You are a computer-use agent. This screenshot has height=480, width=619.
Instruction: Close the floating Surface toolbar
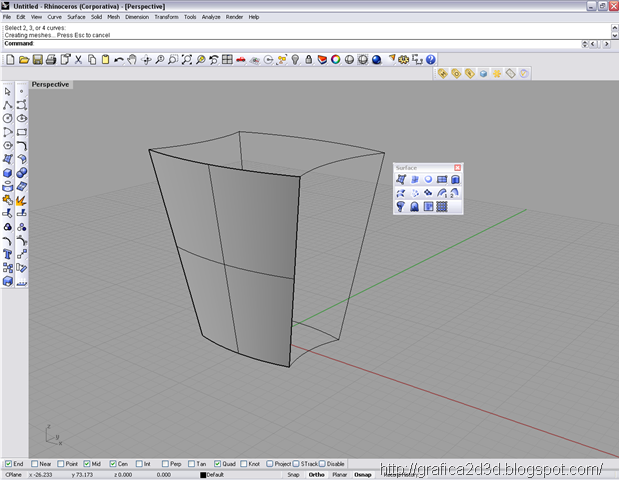tap(458, 168)
